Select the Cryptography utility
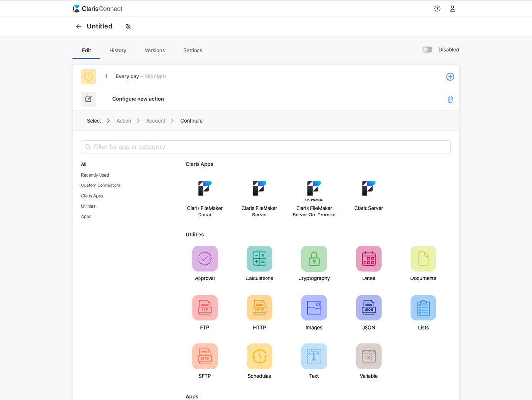Image resolution: width=532 pixels, height=400 pixels. coord(314,258)
